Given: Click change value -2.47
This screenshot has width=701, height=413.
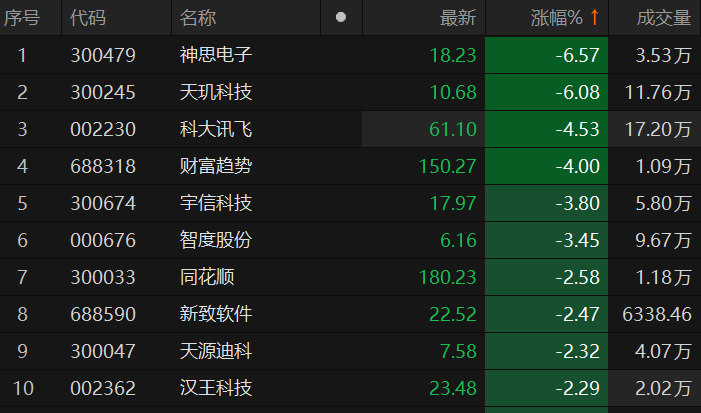Looking at the screenshot, I should pyautogui.click(x=577, y=315).
